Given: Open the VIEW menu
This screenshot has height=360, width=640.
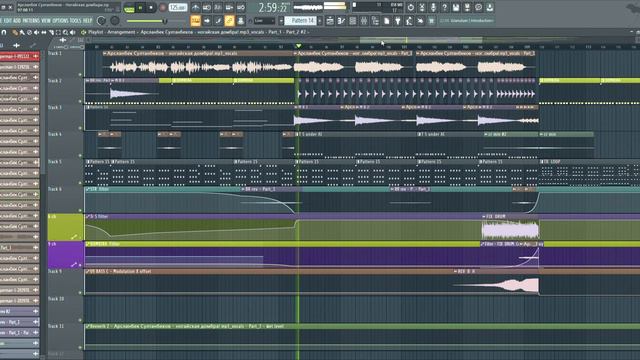Looking at the screenshot, I should tap(46, 20).
